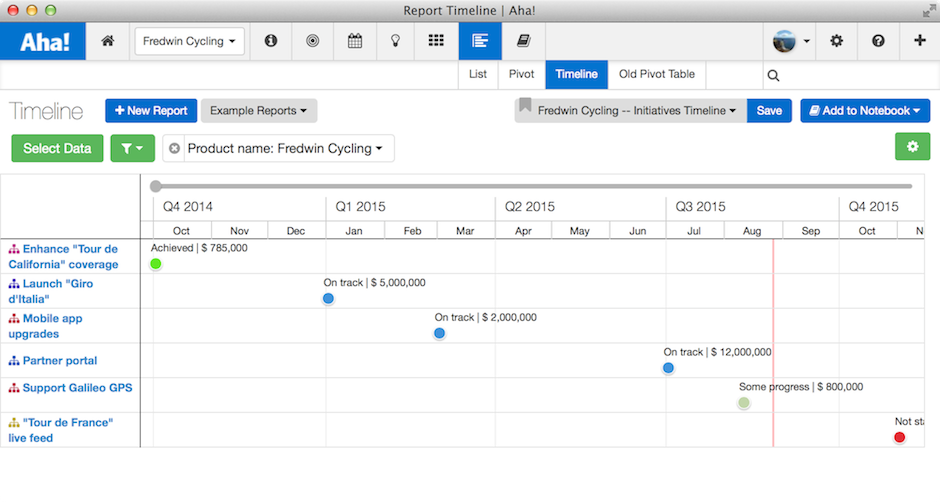The height and width of the screenshot is (502, 940).
Task: Select the reports icon in navbar
Action: coord(480,41)
